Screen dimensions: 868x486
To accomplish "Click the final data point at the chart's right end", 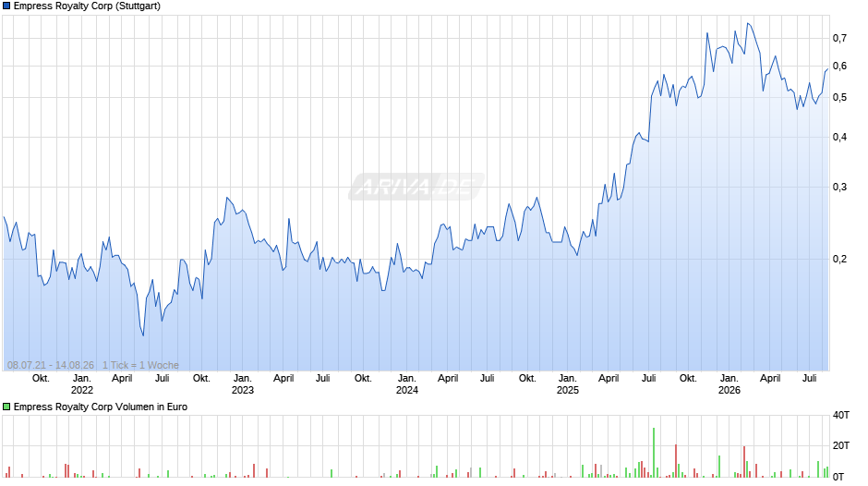I will tap(827, 69).
